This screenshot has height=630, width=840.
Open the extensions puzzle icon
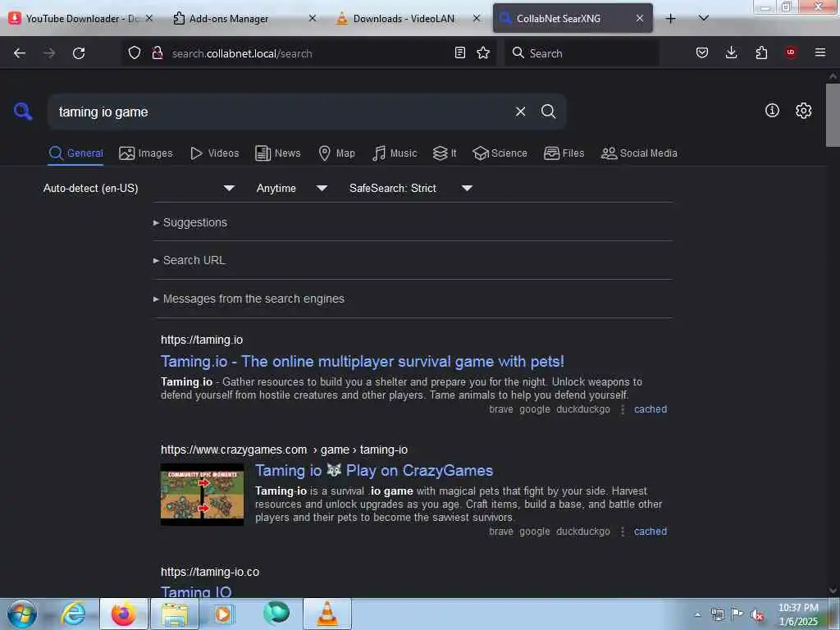coord(761,52)
